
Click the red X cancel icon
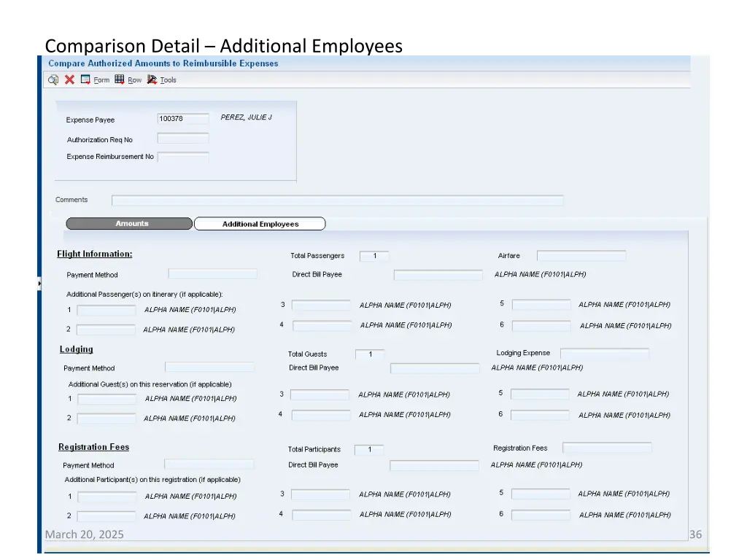coord(69,79)
